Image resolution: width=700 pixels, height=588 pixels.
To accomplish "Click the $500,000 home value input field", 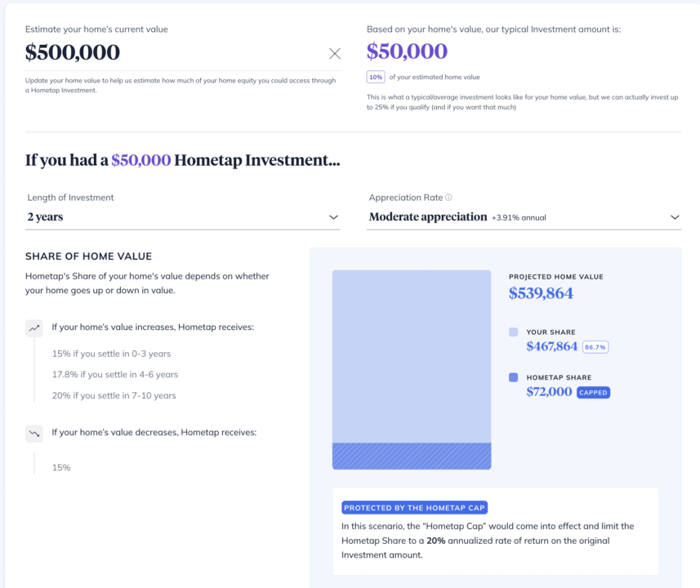I will pos(163,53).
